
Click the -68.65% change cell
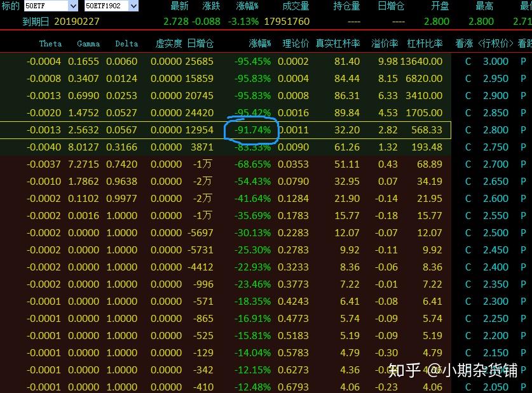[x=253, y=164]
